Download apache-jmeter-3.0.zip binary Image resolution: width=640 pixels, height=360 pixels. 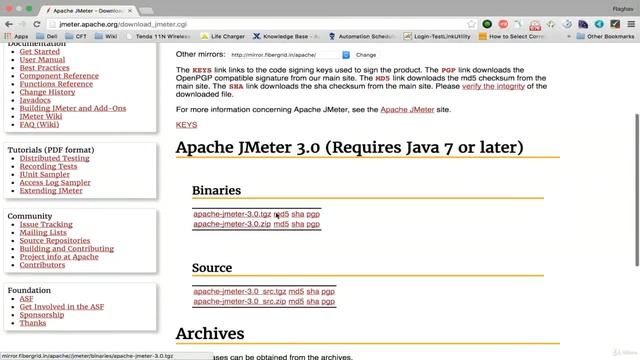232,224
